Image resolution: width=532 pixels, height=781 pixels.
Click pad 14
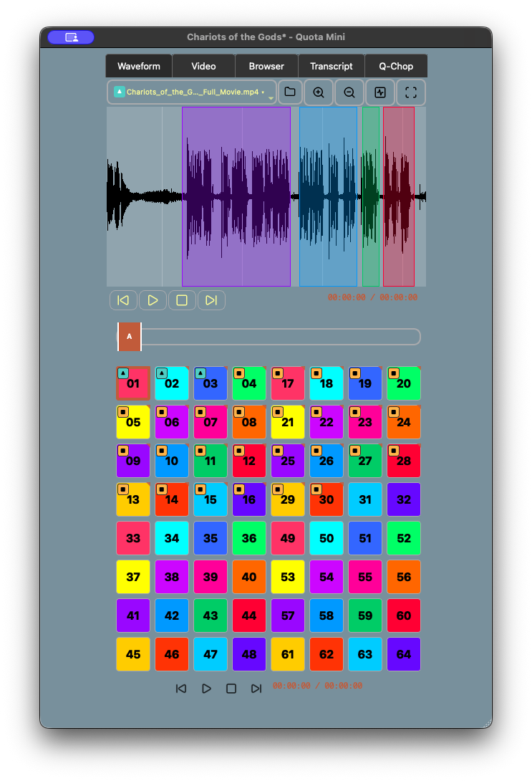172,499
